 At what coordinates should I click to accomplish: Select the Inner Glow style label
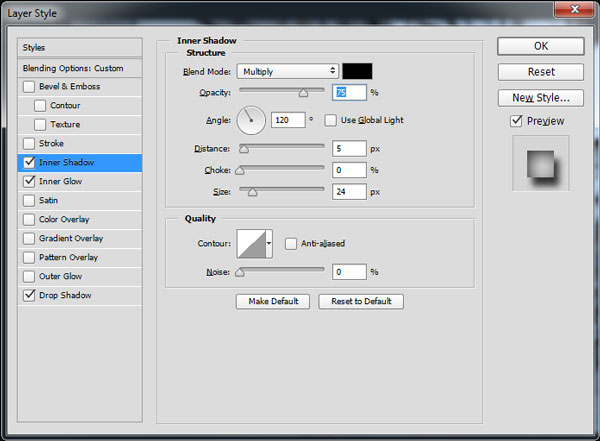(60, 181)
